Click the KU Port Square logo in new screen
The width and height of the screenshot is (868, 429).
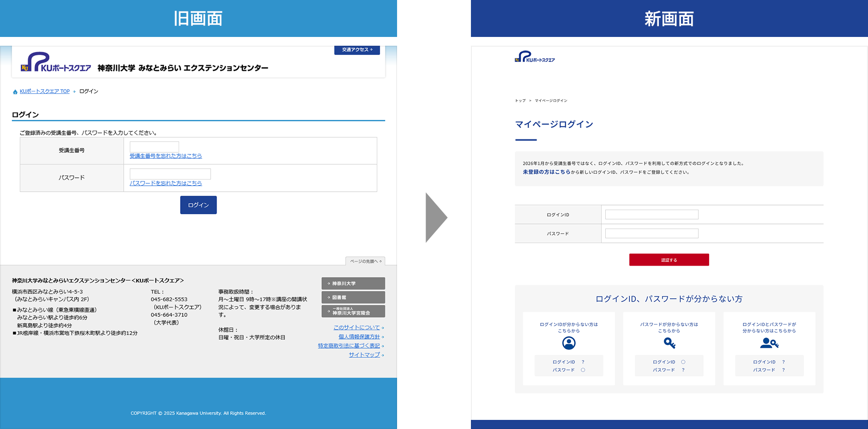click(x=535, y=57)
